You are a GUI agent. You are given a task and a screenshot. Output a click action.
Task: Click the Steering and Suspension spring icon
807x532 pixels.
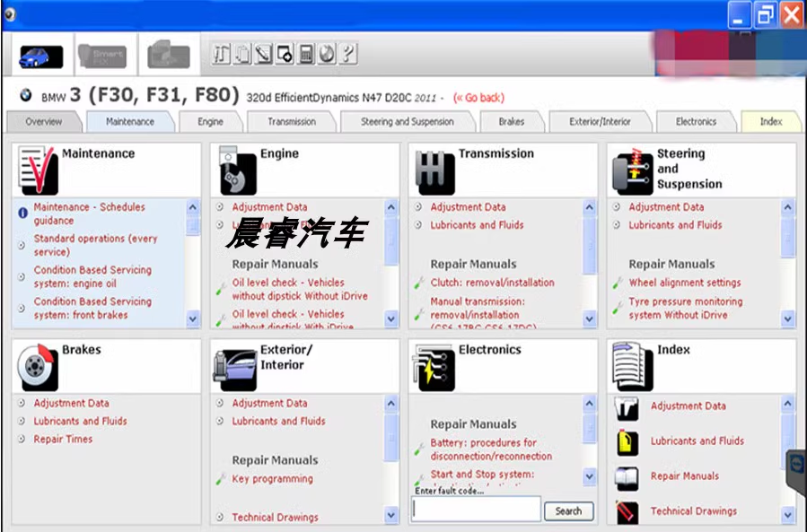pyautogui.click(x=633, y=172)
